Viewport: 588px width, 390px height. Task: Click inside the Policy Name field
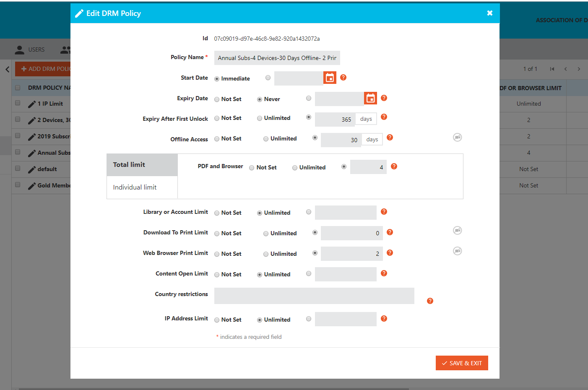point(277,57)
